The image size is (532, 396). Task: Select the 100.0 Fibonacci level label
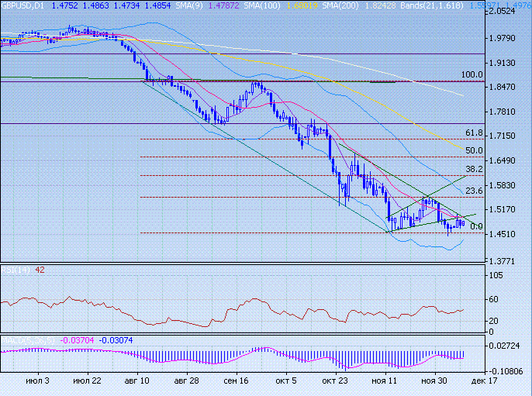tap(472, 75)
